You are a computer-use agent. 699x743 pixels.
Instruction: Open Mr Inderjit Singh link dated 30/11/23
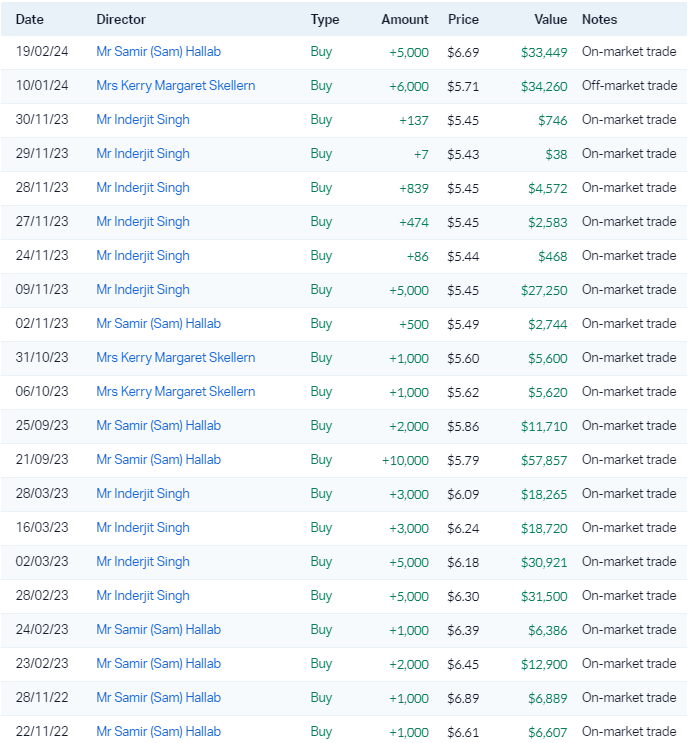tap(142, 120)
